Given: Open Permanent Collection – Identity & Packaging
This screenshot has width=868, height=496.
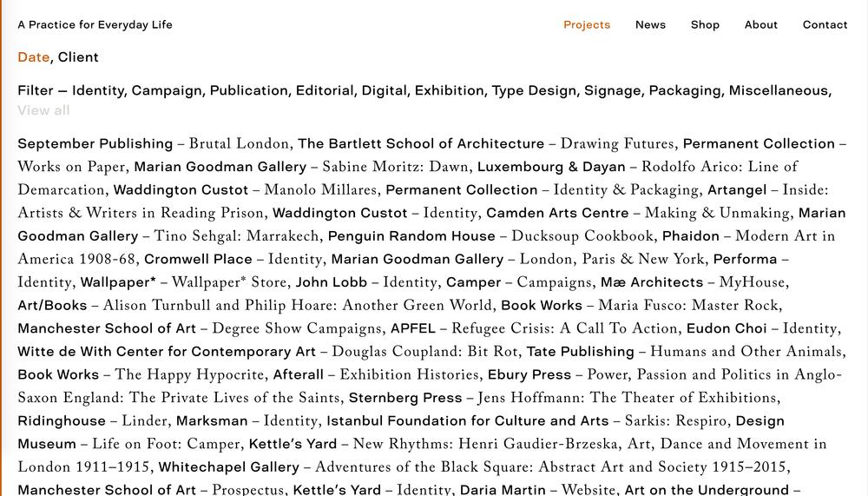Looking at the screenshot, I should click(x=543, y=190).
